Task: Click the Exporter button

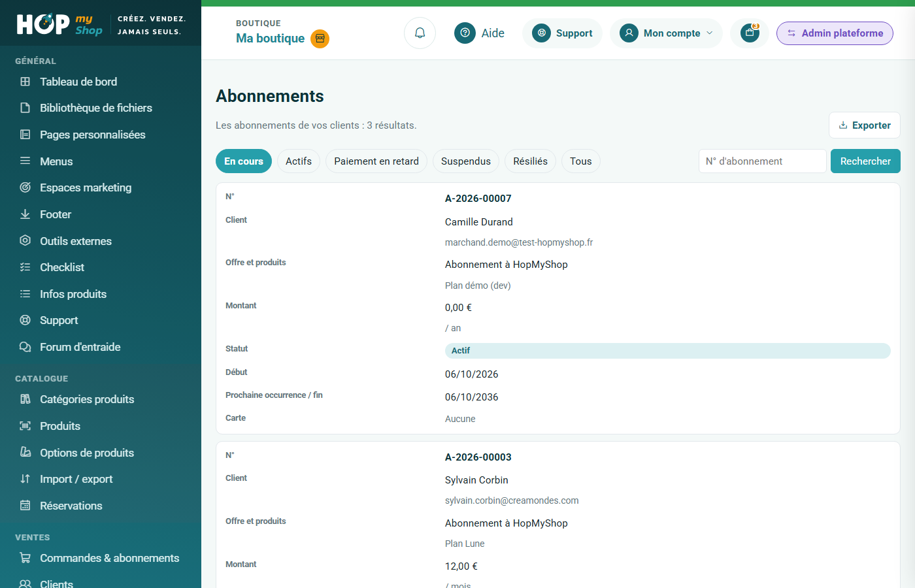Action: (x=865, y=125)
